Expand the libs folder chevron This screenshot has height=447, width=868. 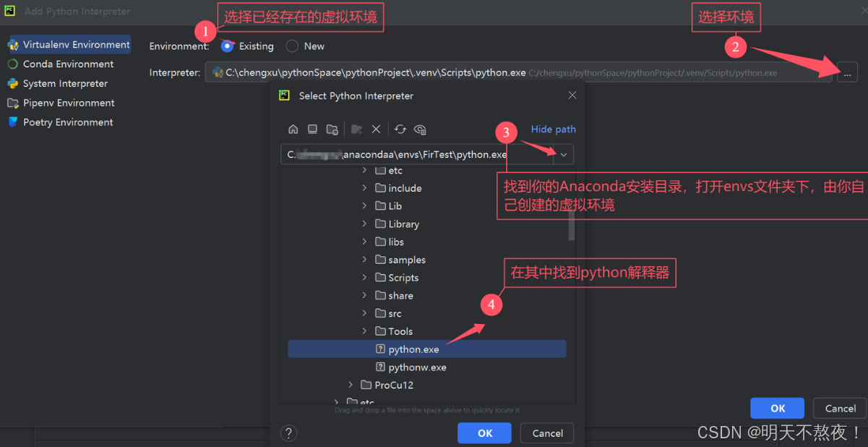coord(364,242)
